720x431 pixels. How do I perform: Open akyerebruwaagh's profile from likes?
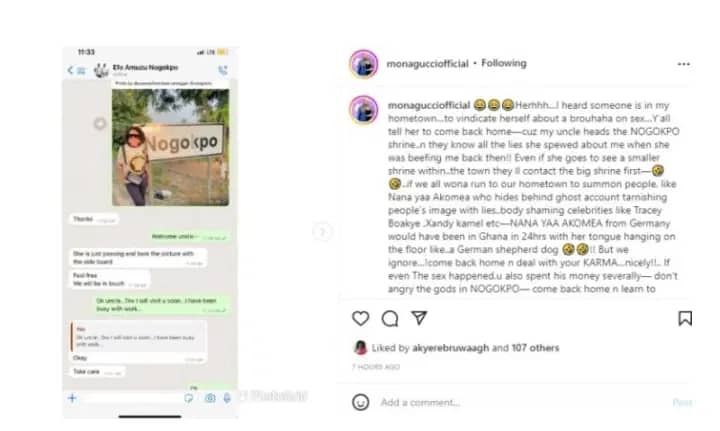pos(450,348)
